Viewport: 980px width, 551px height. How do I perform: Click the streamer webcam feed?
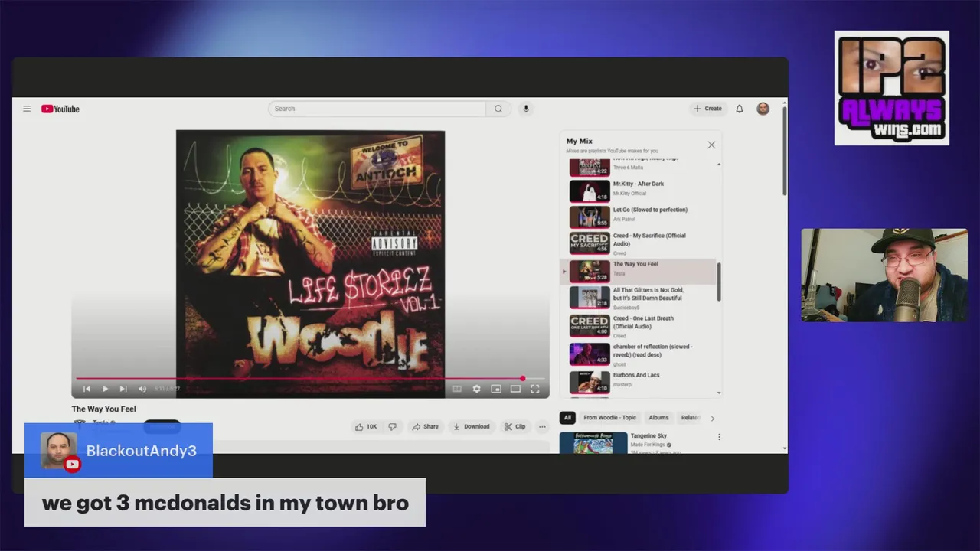884,275
